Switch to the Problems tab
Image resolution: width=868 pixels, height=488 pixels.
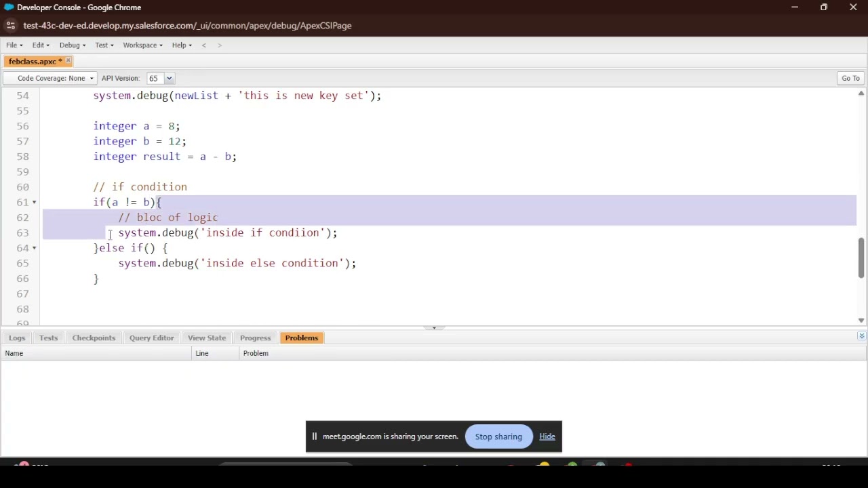tap(301, 338)
